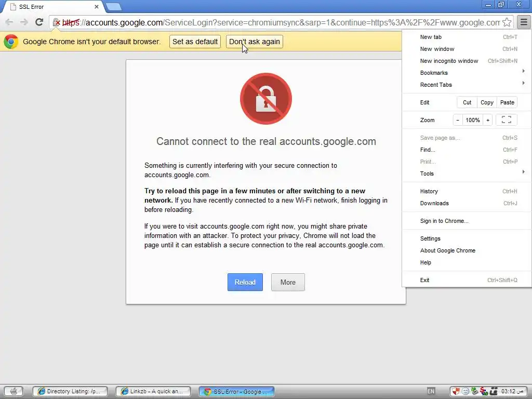The height and width of the screenshot is (399, 532).
Task: Close the Chrome hamburger menu button
Action: 524,22
